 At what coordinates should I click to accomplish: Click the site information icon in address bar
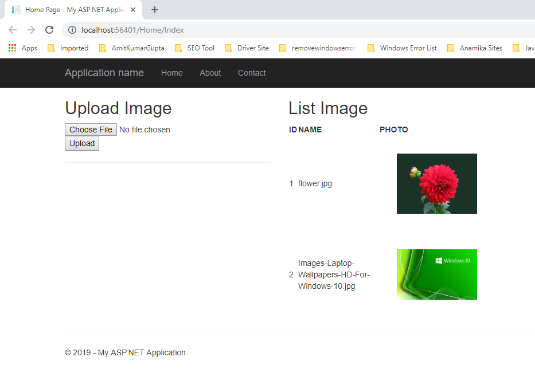[x=72, y=30]
